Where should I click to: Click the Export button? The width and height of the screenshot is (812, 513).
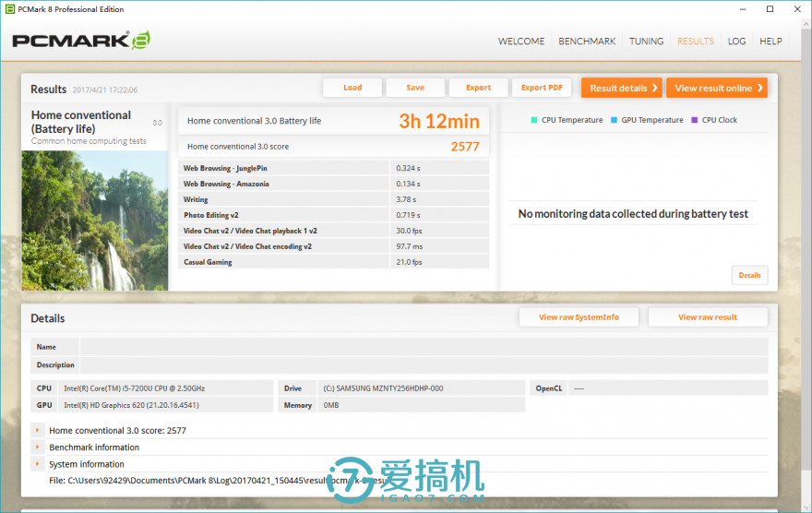478,88
